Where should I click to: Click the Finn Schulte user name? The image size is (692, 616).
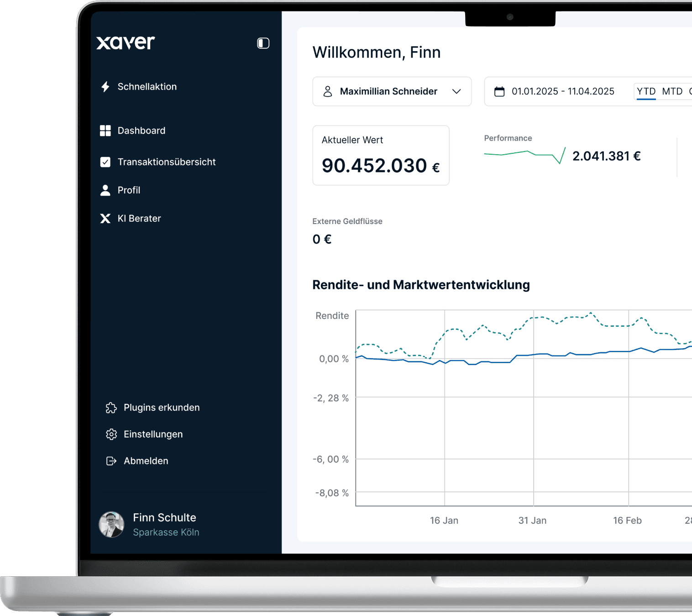[164, 517]
